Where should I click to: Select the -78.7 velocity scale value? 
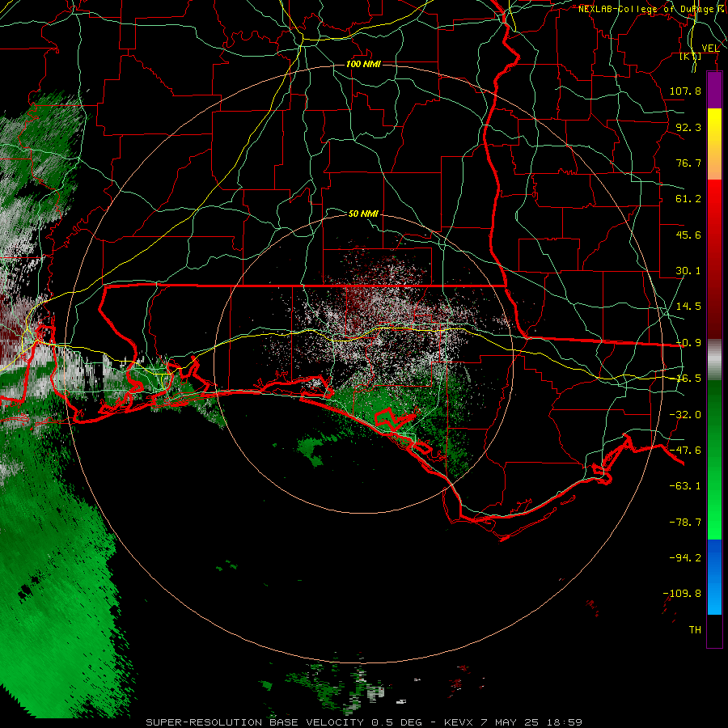tap(685, 523)
